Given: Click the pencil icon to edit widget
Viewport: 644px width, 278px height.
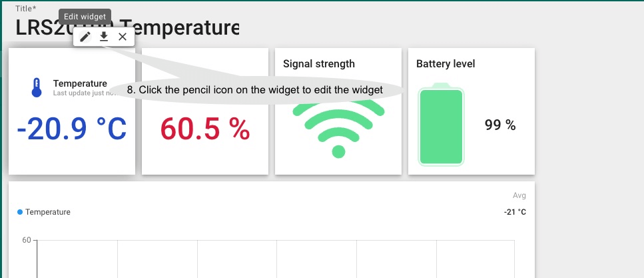Looking at the screenshot, I should tap(85, 37).
